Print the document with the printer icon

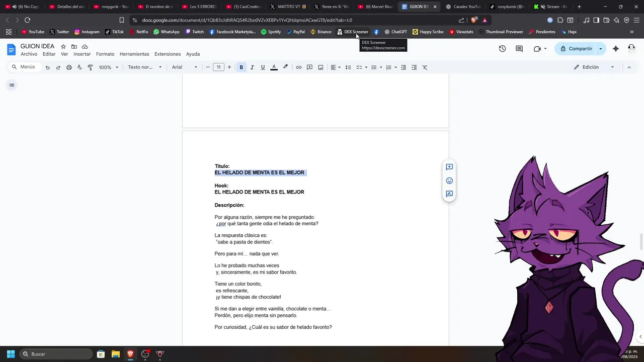coord(69,67)
